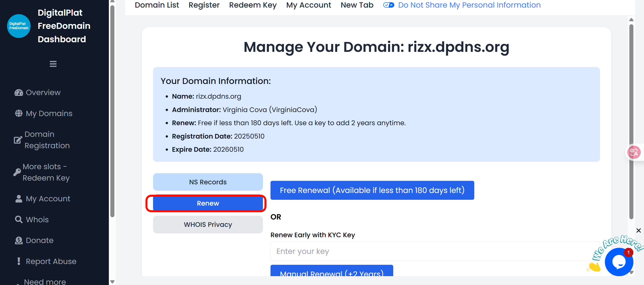Open the Domain List menu item

[x=157, y=5]
